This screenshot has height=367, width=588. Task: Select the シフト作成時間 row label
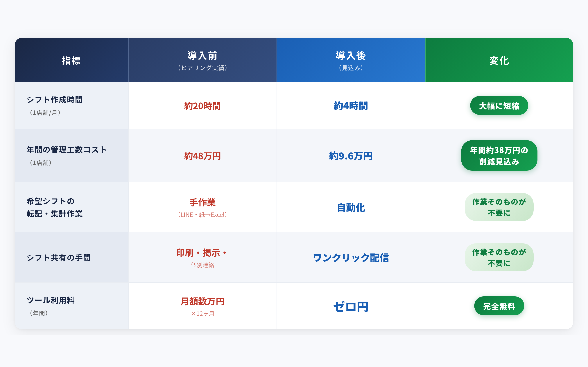55,100
